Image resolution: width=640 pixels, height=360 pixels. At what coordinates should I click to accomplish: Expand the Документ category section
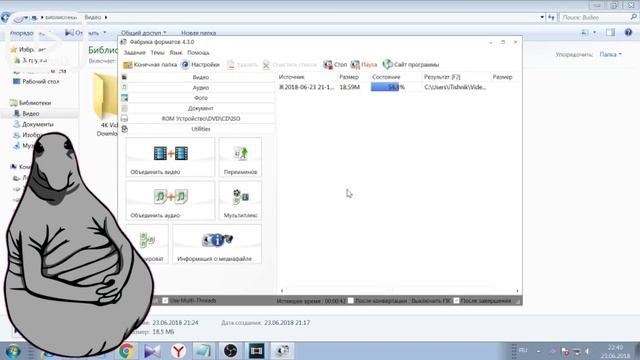(200, 108)
